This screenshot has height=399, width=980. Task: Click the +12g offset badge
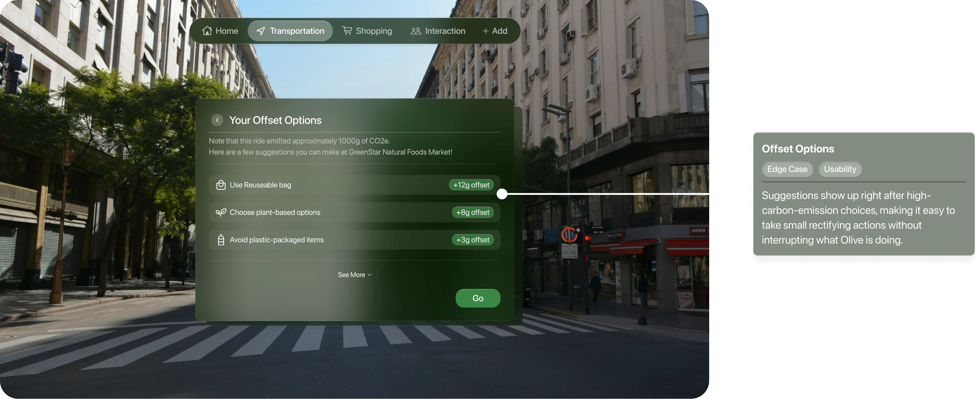tap(471, 185)
